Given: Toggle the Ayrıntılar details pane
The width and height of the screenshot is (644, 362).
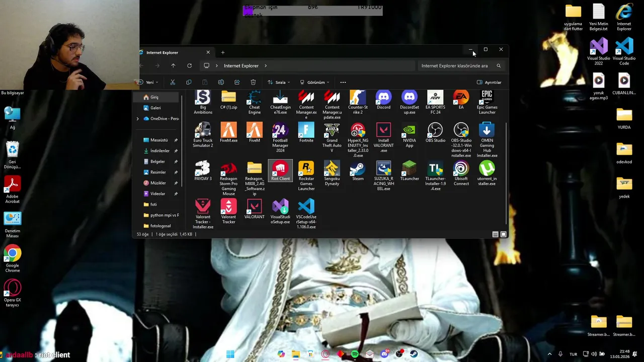Looking at the screenshot, I should coord(489,82).
